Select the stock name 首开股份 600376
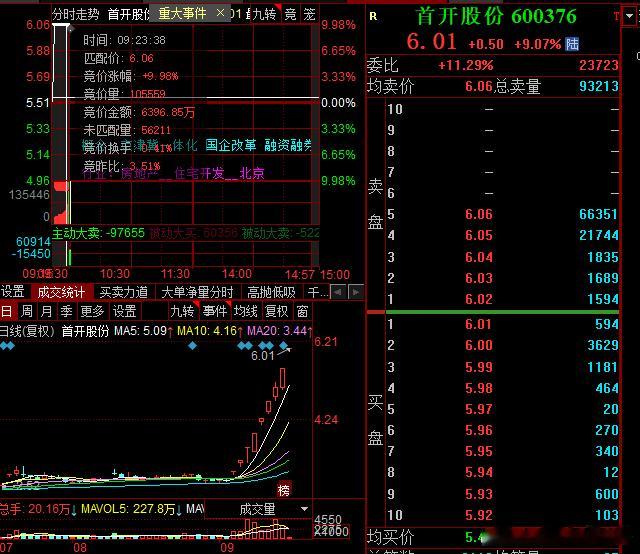This screenshot has height=554, width=640. [x=496, y=16]
